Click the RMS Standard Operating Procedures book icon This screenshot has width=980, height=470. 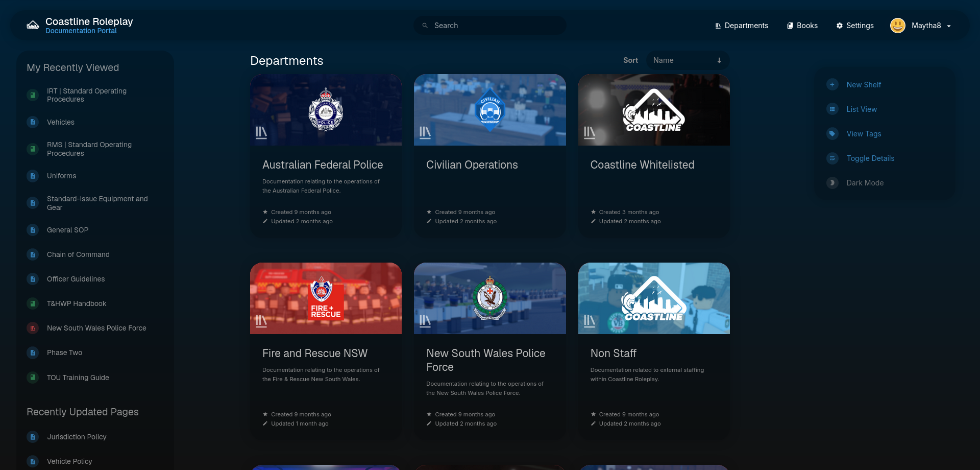(x=33, y=149)
